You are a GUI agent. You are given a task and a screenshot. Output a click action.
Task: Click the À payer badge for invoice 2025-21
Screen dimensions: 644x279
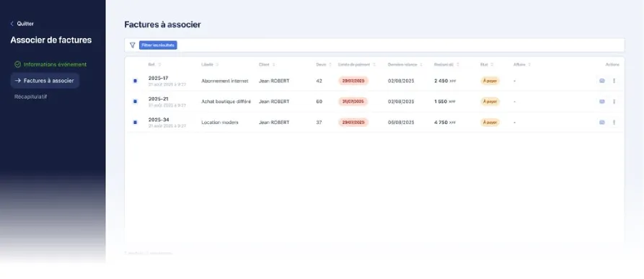(x=490, y=102)
